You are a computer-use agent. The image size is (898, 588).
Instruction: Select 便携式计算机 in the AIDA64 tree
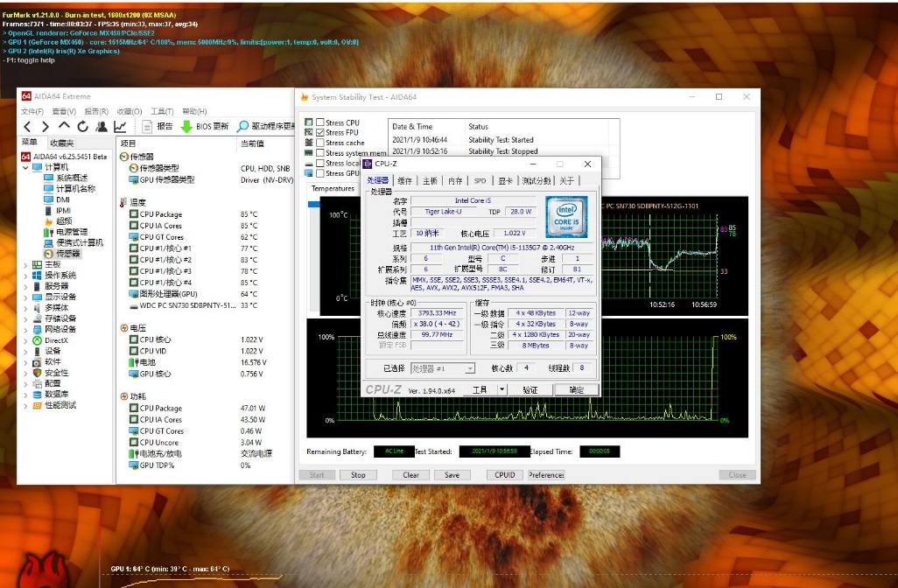[x=74, y=242]
